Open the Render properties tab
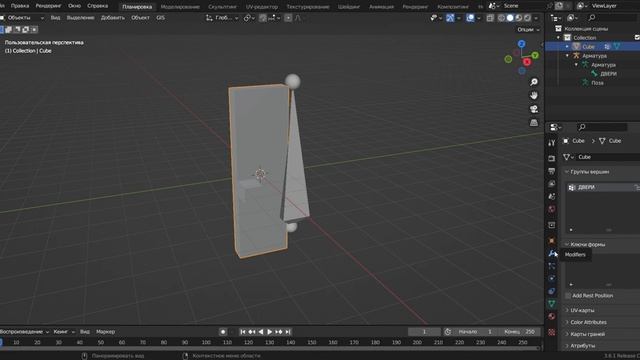The height and width of the screenshot is (360, 640). point(552,158)
